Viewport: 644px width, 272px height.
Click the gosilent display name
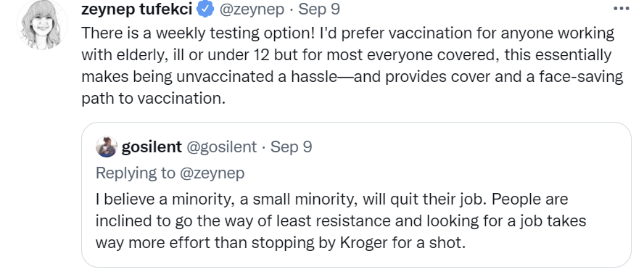152,147
